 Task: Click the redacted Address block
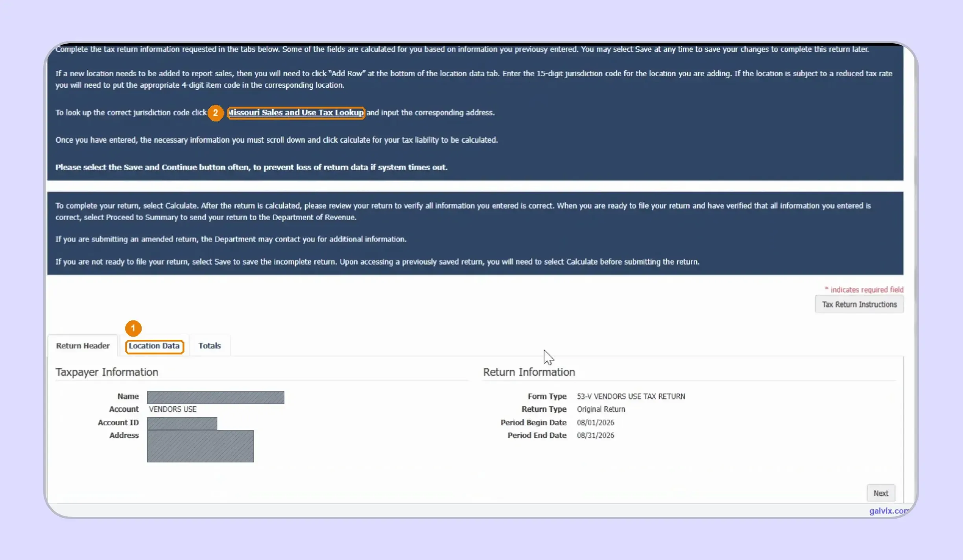(x=200, y=446)
